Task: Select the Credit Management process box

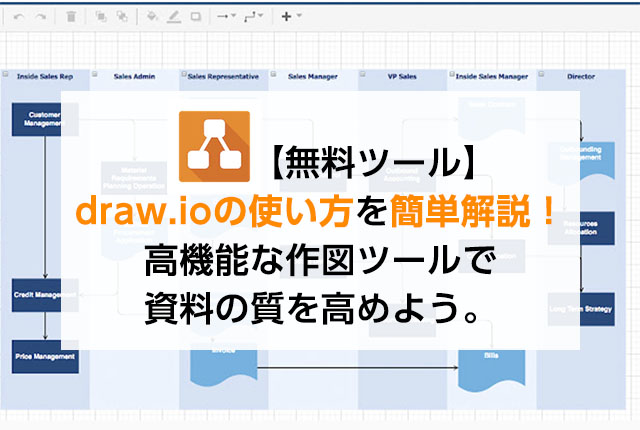Action: 44,296
